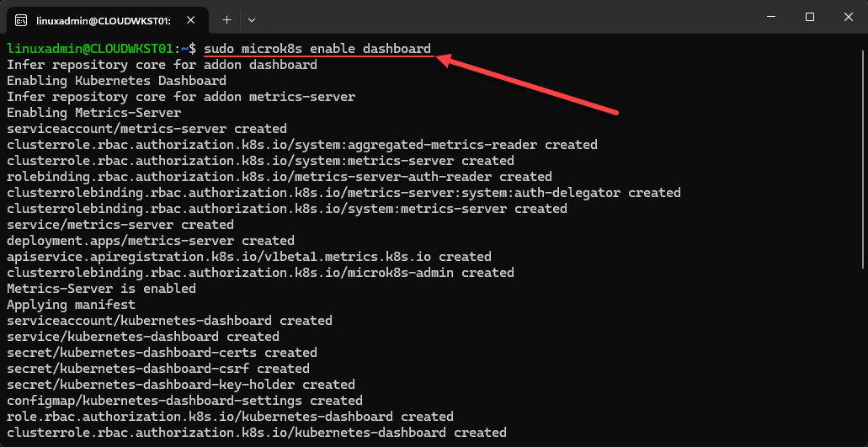868x447 pixels.
Task: Click the "Applying manifest" output line
Action: (71, 305)
